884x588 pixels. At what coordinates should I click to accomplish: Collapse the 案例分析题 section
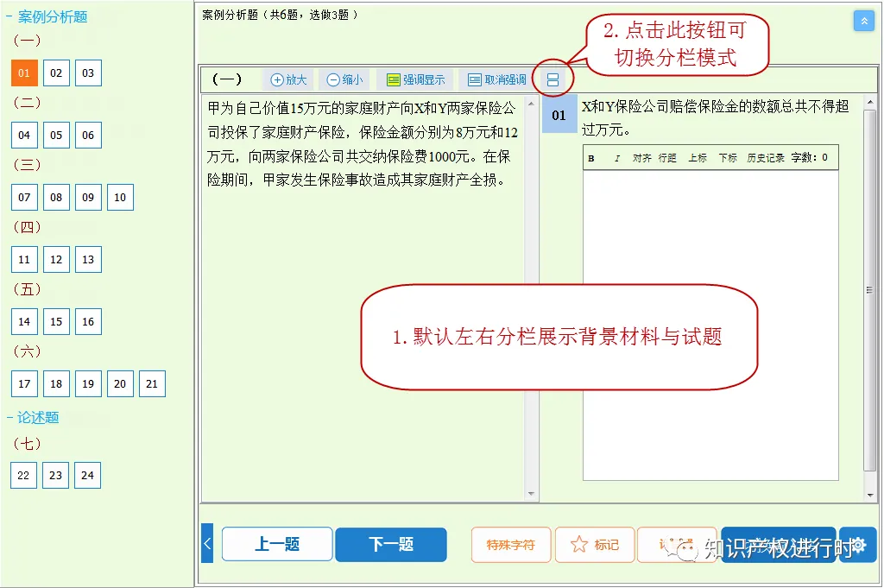tap(8, 16)
